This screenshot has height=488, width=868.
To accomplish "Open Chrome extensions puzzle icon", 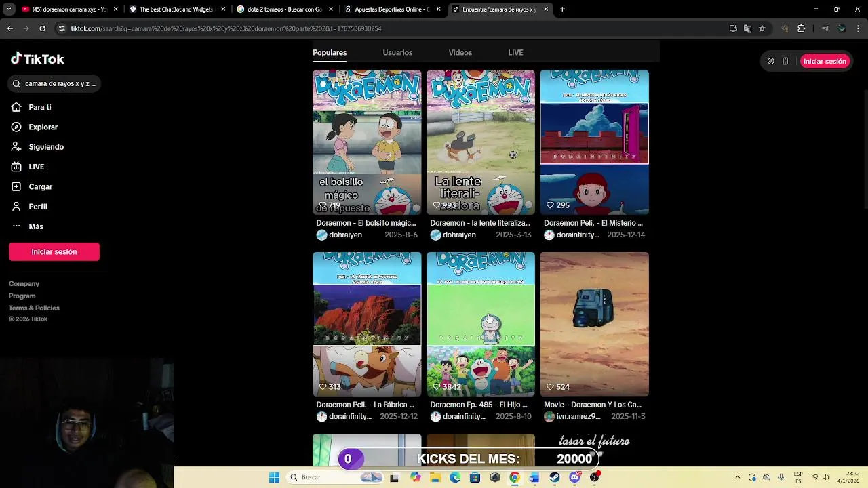I will (x=801, y=28).
